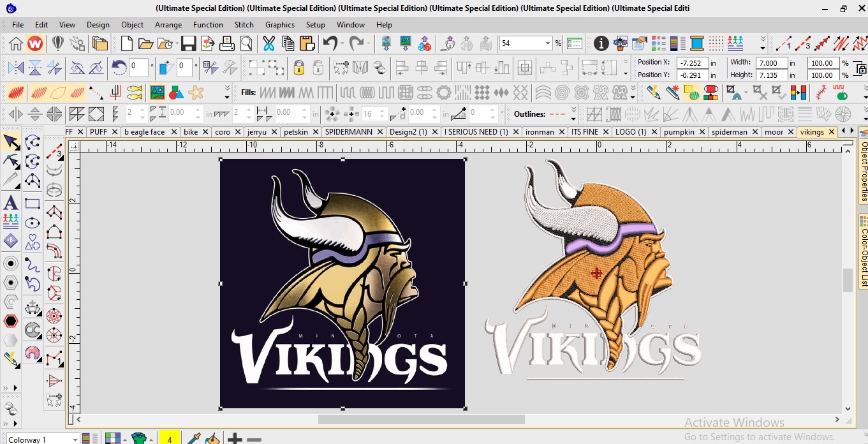
Task: Select the yellow color swatch number 4
Action: [x=170, y=439]
